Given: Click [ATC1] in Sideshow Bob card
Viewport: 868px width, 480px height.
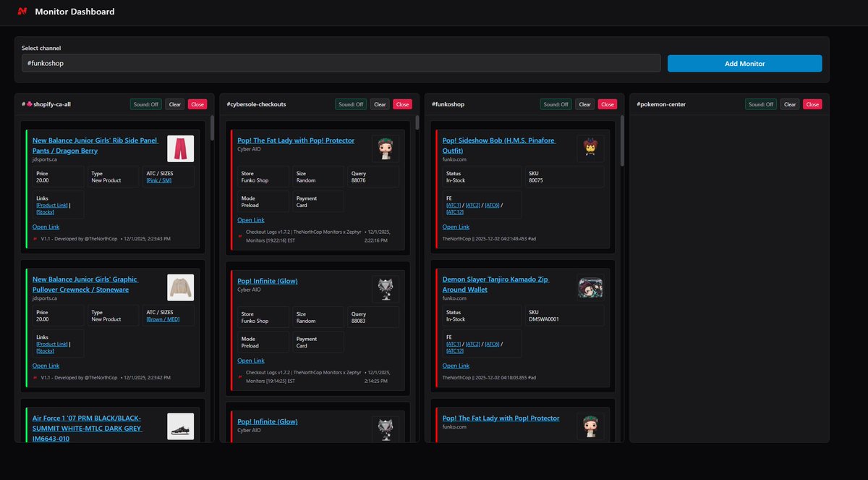Looking at the screenshot, I should pyautogui.click(x=454, y=205).
